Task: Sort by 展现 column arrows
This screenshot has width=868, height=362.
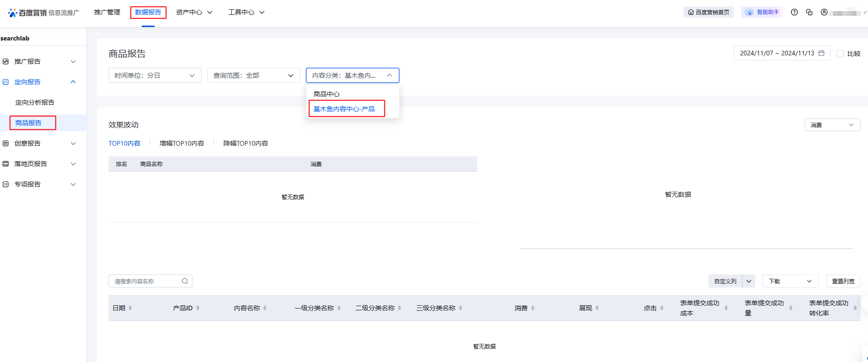Action: click(x=597, y=308)
